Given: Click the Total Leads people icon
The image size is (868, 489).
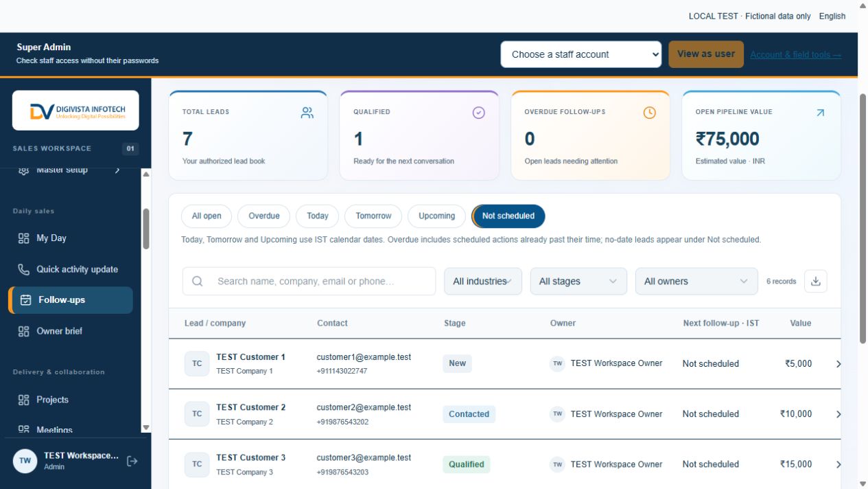Looking at the screenshot, I should (307, 113).
